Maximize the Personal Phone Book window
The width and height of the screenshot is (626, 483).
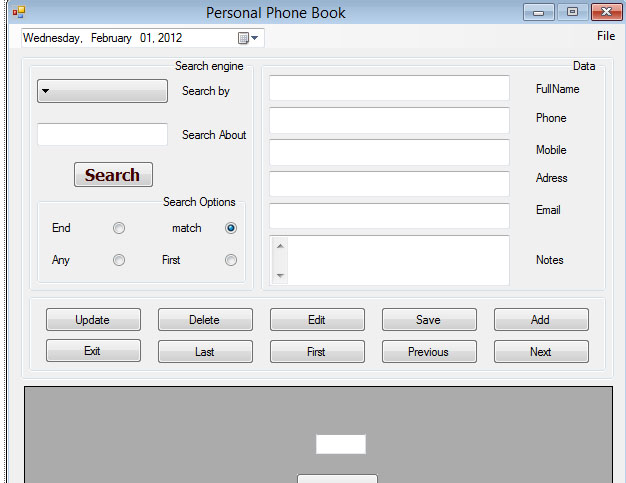572,12
